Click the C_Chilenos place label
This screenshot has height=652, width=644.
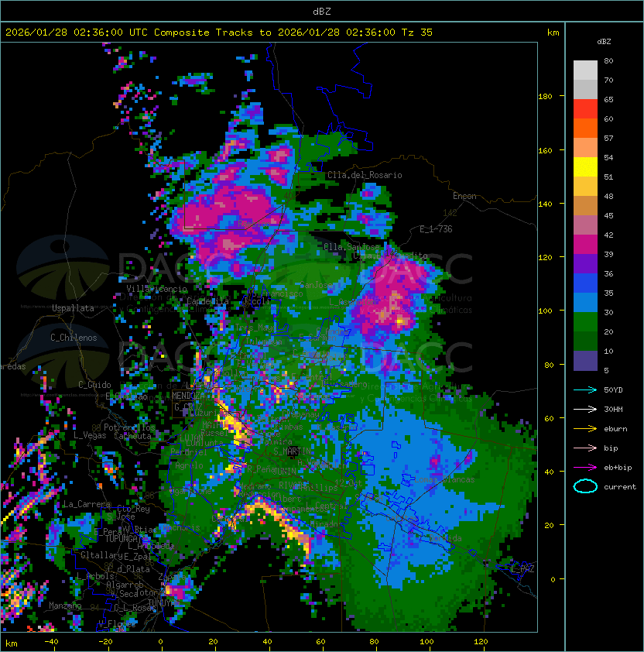[74, 338]
